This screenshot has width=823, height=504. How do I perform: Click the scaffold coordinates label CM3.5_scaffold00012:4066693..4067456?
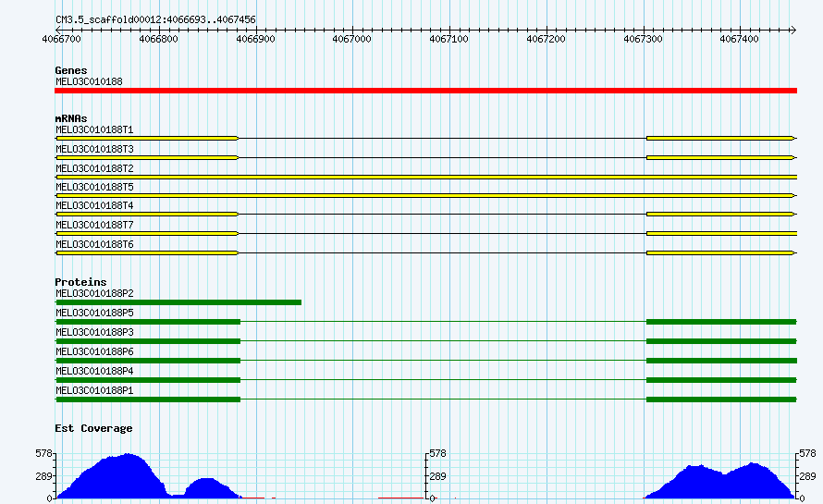point(155,20)
